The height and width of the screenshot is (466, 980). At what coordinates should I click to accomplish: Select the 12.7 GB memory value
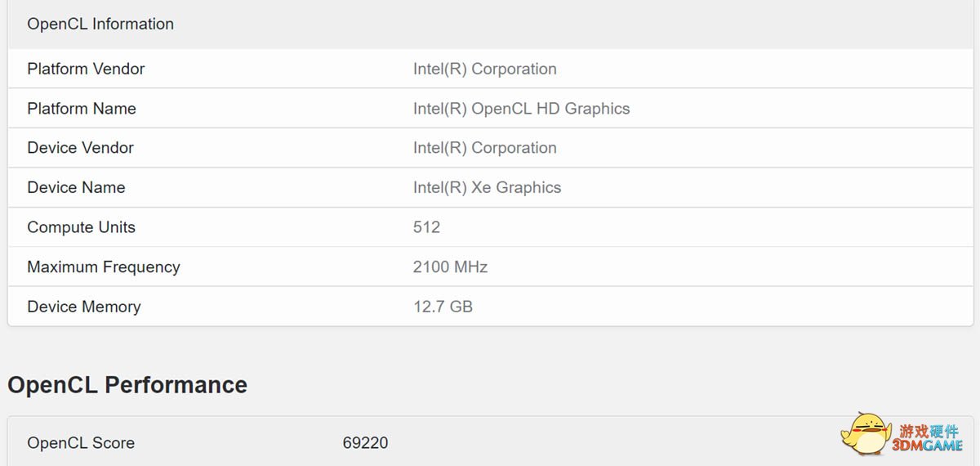[x=443, y=307]
